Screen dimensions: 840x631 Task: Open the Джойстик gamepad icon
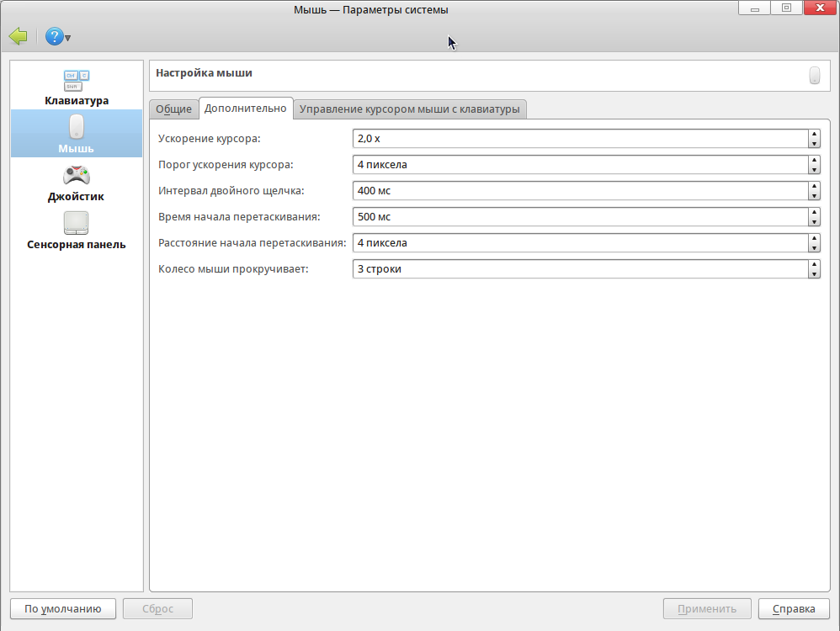(x=77, y=176)
